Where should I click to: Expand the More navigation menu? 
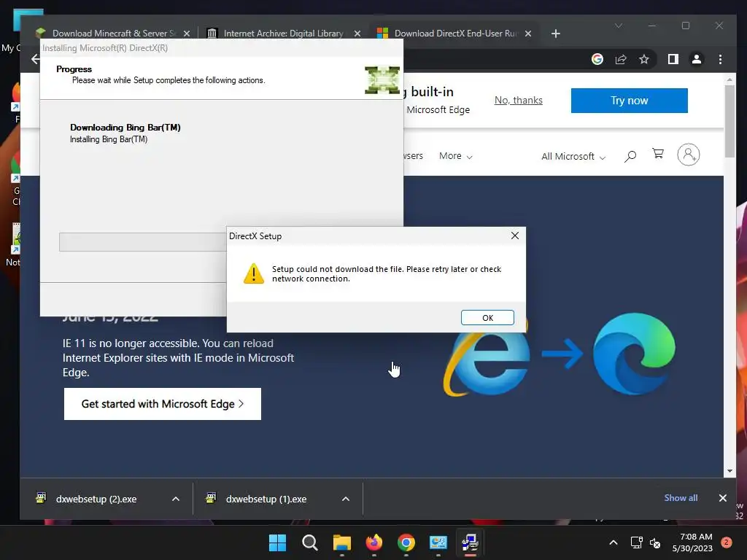(x=455, y=156)
